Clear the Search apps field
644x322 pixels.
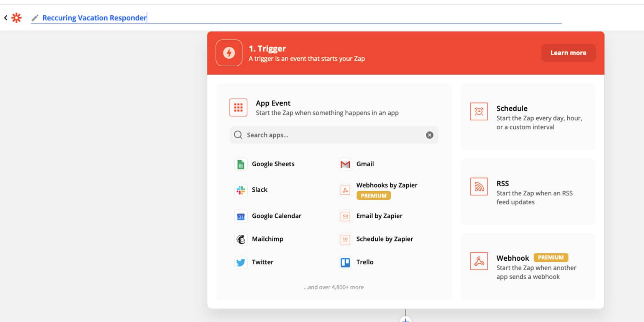(429, 135)
